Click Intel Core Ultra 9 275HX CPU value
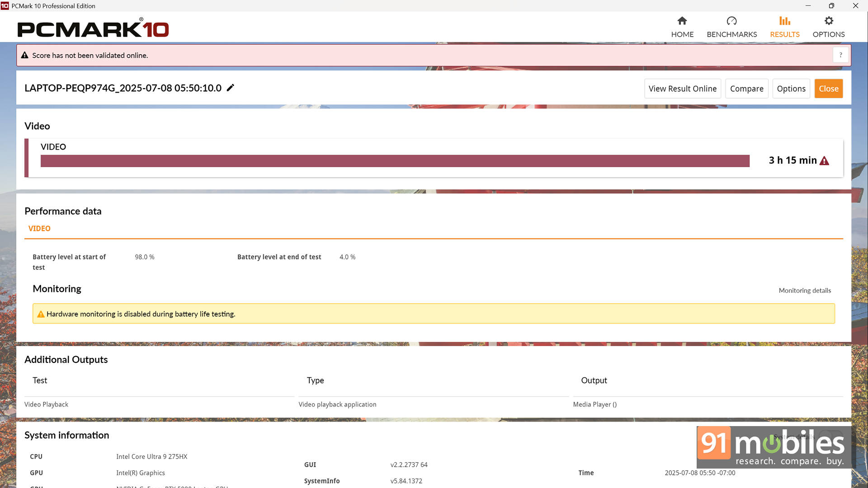The image size is (868, 488). click(x=151, y=457)
